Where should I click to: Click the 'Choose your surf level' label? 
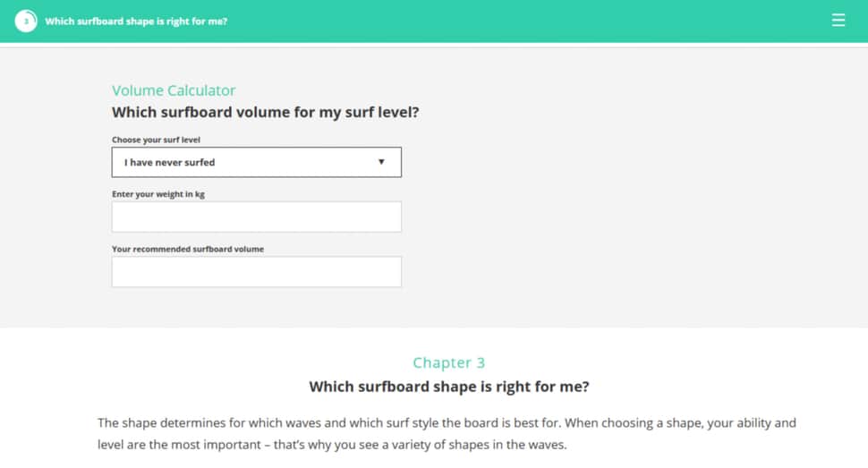tap(156, 140)
